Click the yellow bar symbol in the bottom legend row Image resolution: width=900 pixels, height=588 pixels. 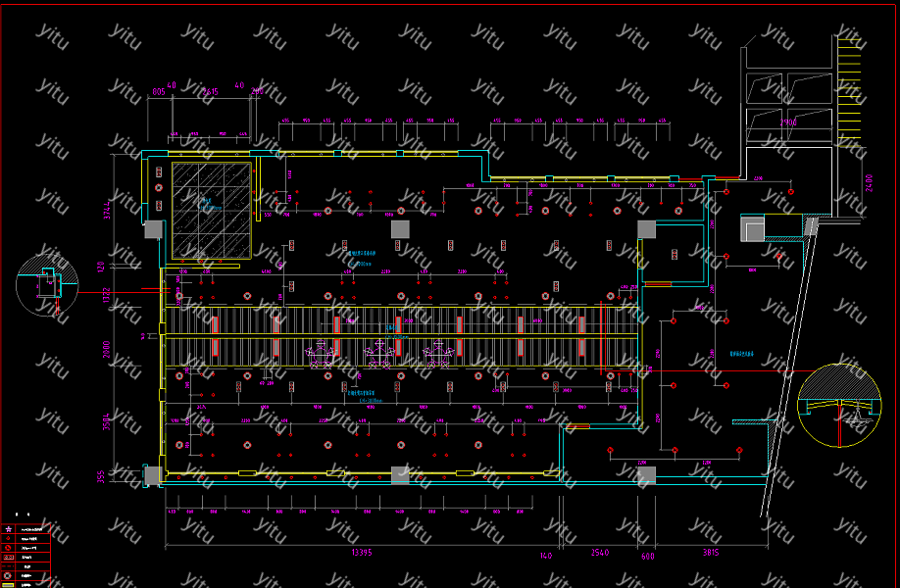pos(9,584)
